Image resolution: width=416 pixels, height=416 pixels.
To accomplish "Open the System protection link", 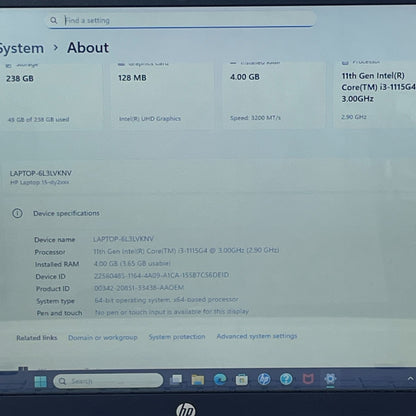I will coord(177,337).
